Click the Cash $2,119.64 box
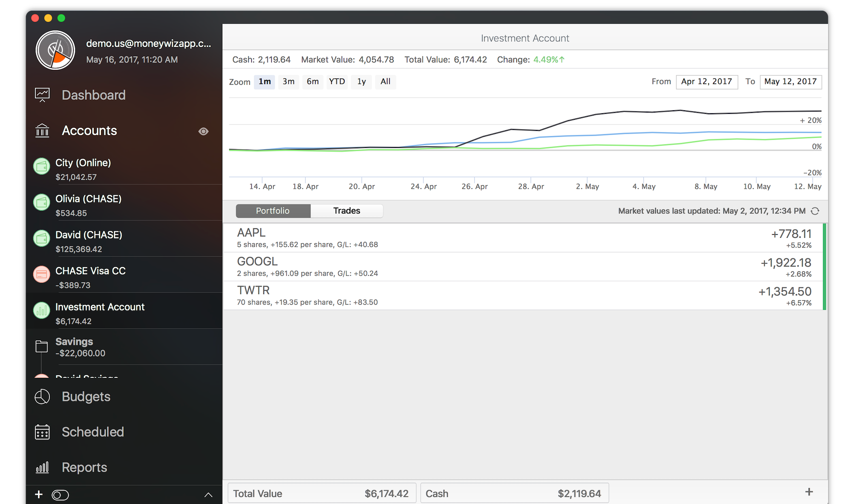852x504 pixels. (x=515, y=493)
